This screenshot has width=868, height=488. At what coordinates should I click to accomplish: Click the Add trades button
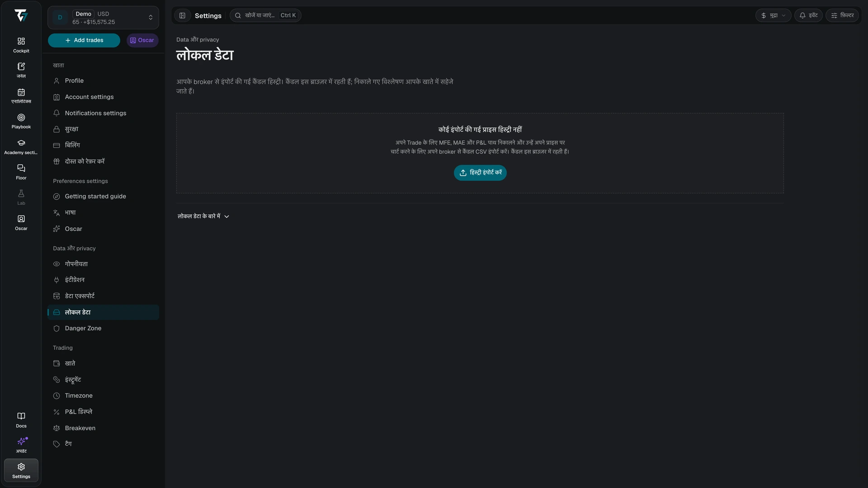[x=84, y=40]
